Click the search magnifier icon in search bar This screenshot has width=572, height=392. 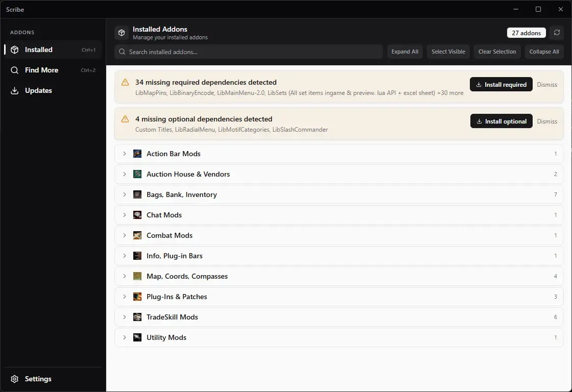[122, 52]
